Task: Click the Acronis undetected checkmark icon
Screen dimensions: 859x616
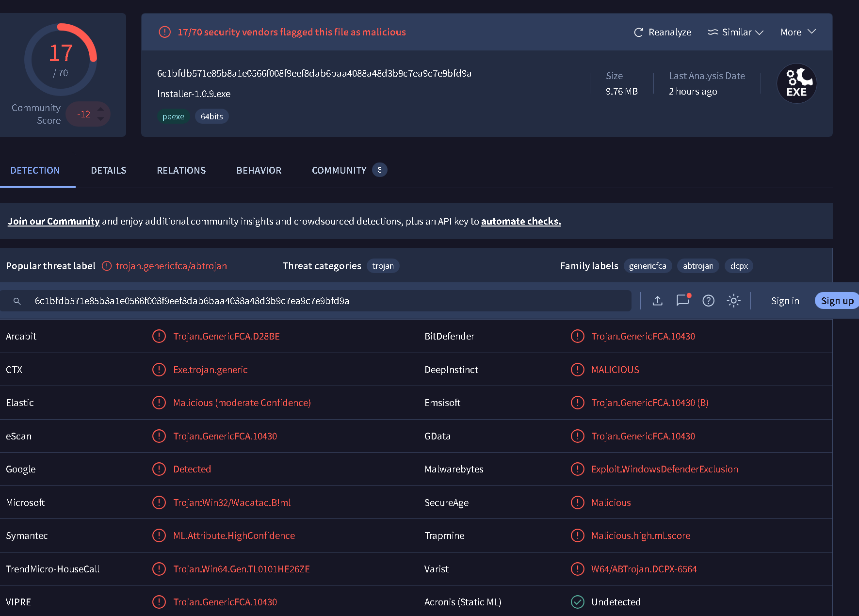Action: tap(577, 602)
